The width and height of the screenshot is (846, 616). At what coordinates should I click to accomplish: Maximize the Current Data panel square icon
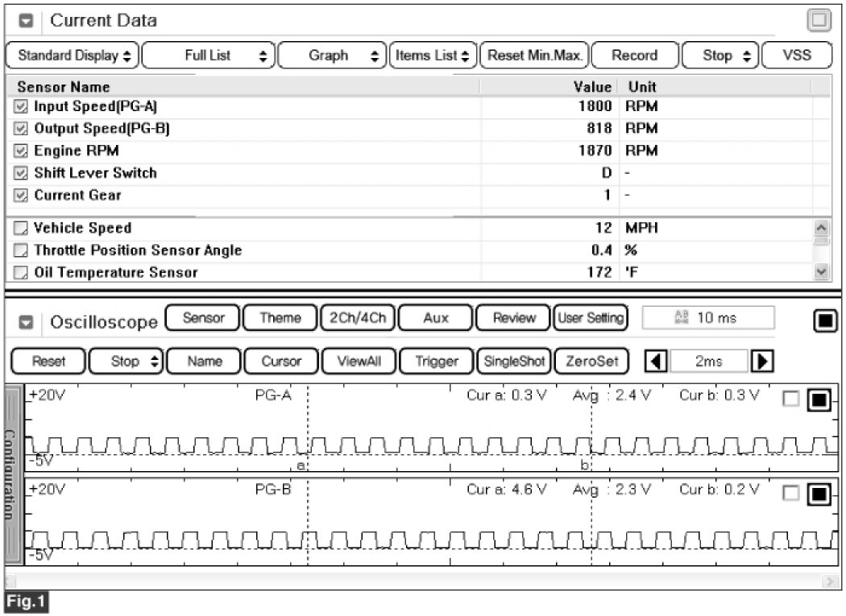[818, 21]
